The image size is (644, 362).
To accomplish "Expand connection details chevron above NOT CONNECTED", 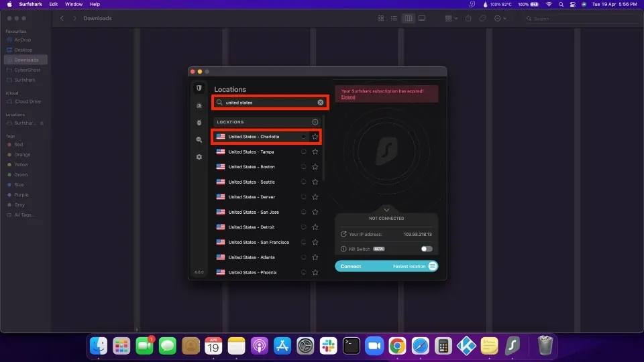I will tap(386, 210).
